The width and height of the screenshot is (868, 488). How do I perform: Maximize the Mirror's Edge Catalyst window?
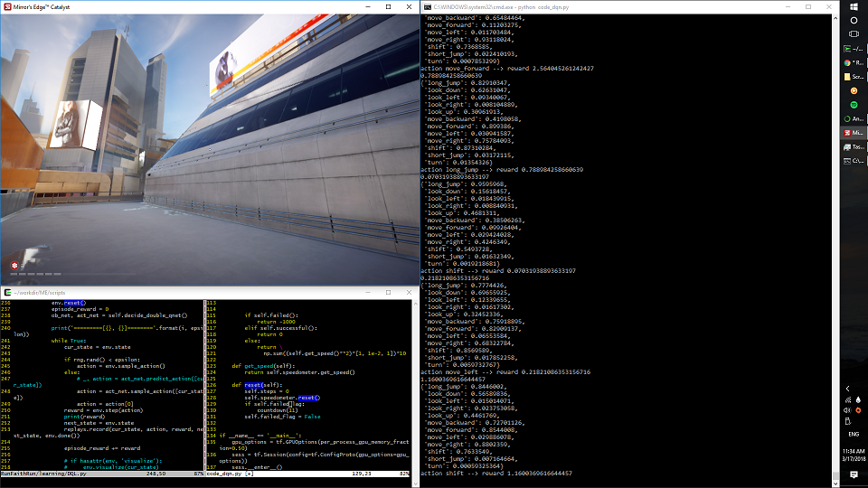click(x=388, y=6)
